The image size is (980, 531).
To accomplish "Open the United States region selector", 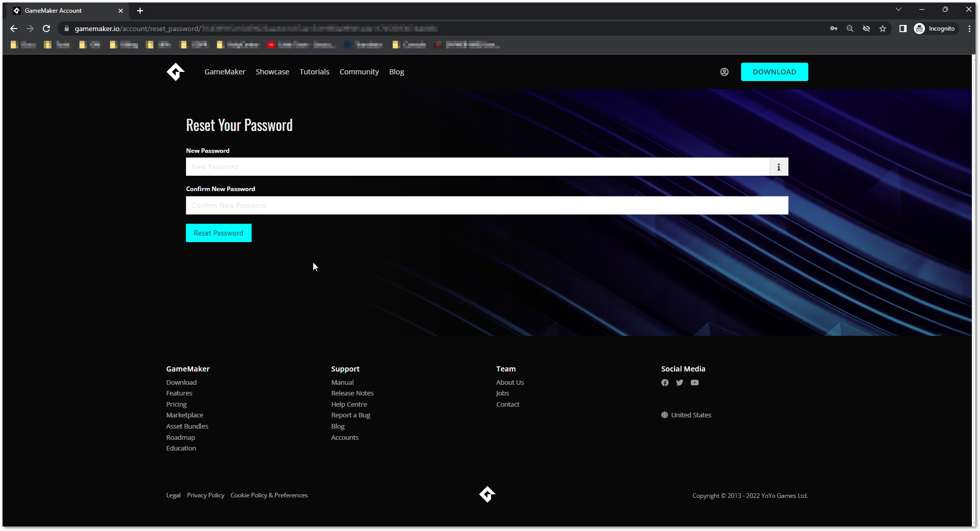I will coord(686,415).
